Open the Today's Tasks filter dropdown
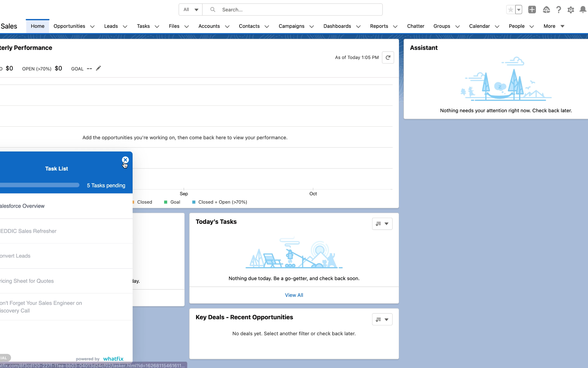 [382, 224]
